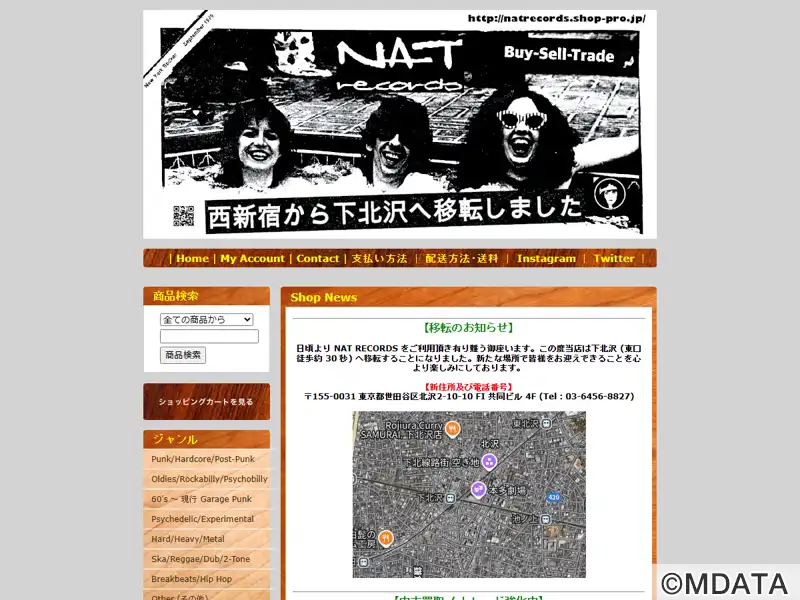Open the Home menu link

tap(192, 258)
